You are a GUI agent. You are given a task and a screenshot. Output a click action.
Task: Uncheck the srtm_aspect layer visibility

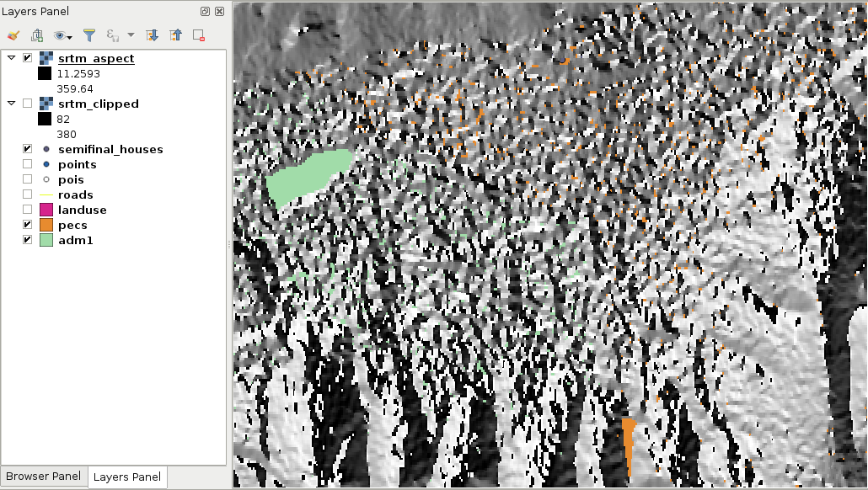coord(27,57)
